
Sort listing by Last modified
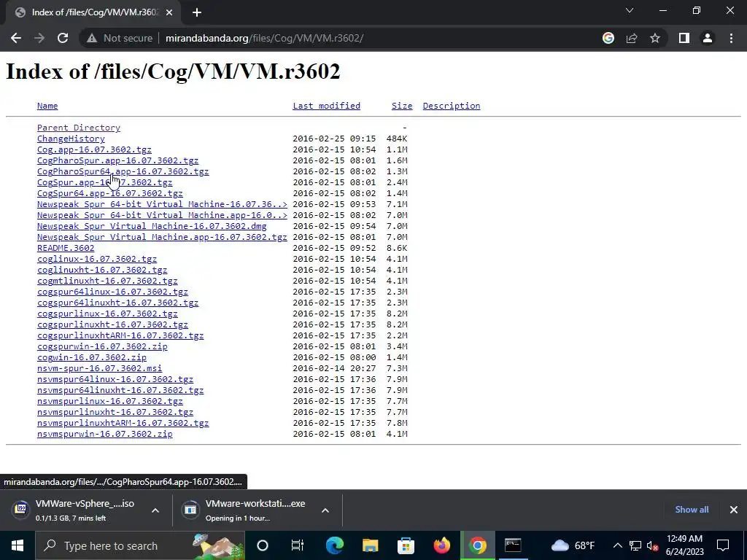tap(326, 106)
